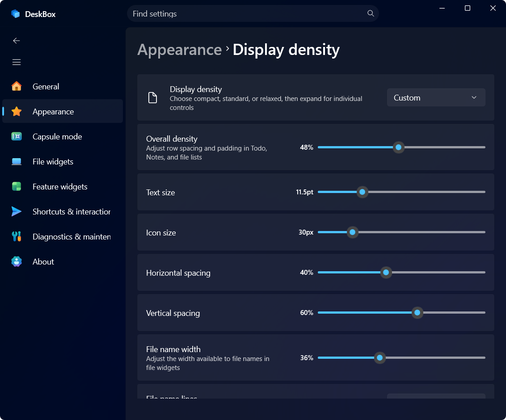Click the 11.5pt Text size value
Viewport: 506px width, 420px height.
305,192
